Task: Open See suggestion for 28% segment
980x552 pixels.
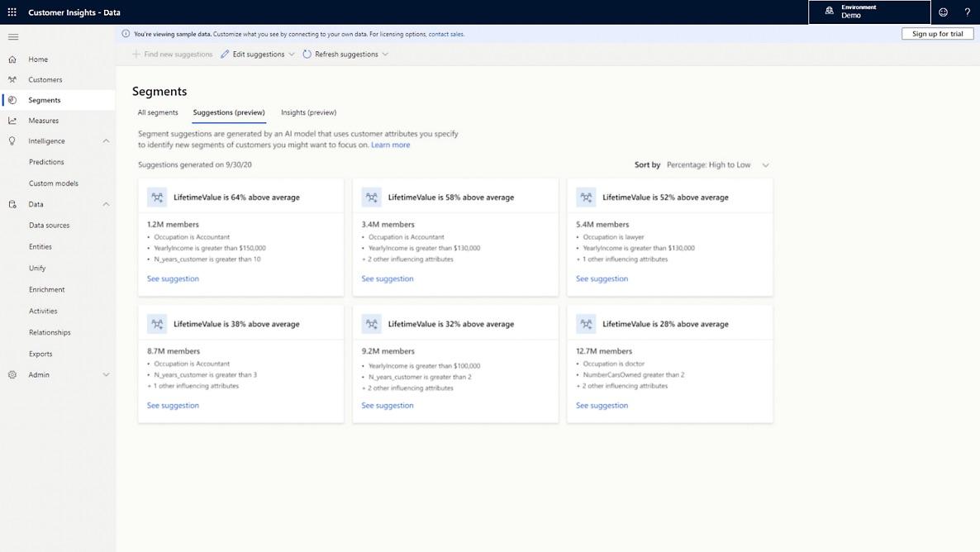Action: coord(602,406)
